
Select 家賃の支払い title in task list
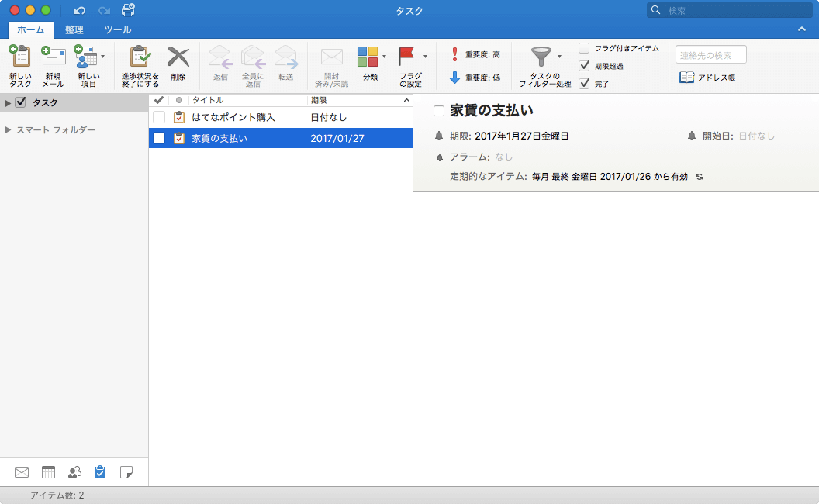click(219, 138)
